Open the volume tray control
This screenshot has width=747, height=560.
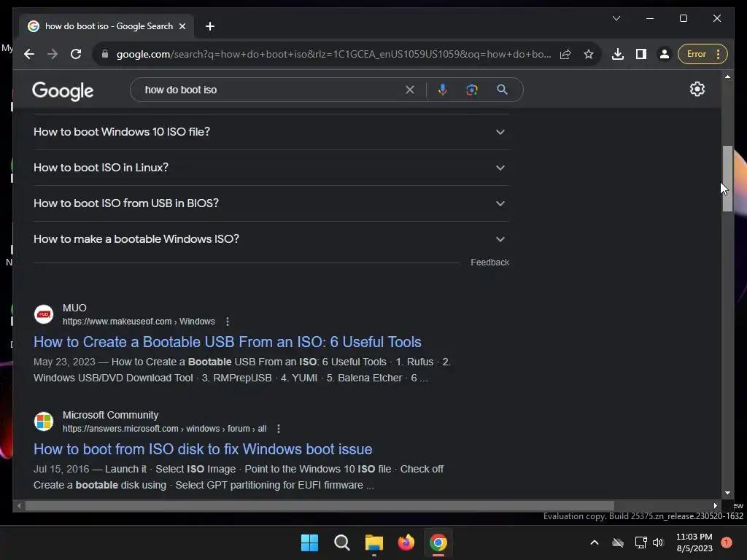(x=658, y=542)
